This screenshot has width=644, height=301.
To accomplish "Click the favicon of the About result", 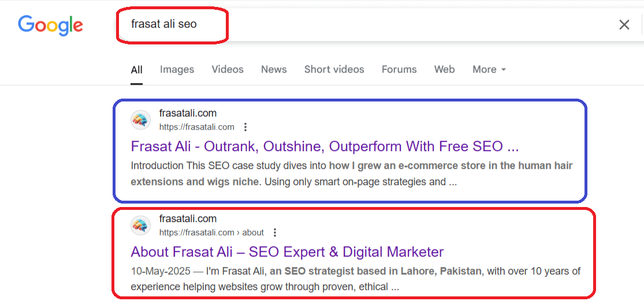I will coord(140,225).
